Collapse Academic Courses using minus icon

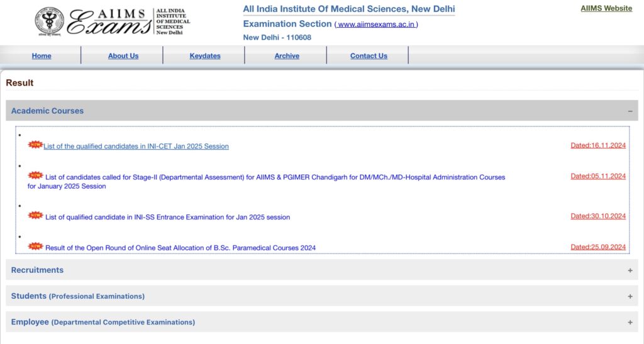pos(630,111)
